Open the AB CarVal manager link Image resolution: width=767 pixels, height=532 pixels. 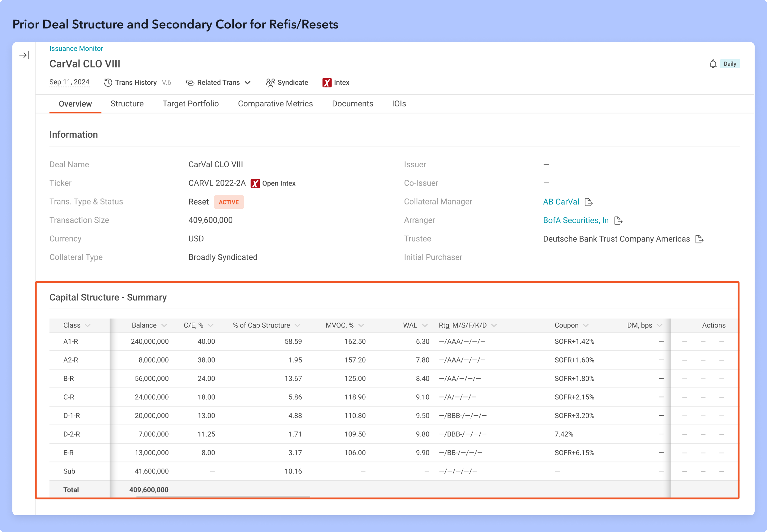pos(561,202)
